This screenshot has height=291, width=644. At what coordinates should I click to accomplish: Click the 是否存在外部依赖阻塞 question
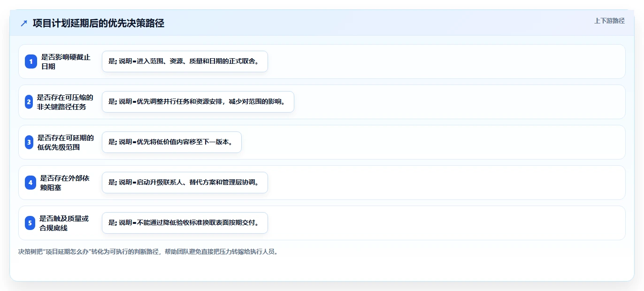tap(65, 183)
